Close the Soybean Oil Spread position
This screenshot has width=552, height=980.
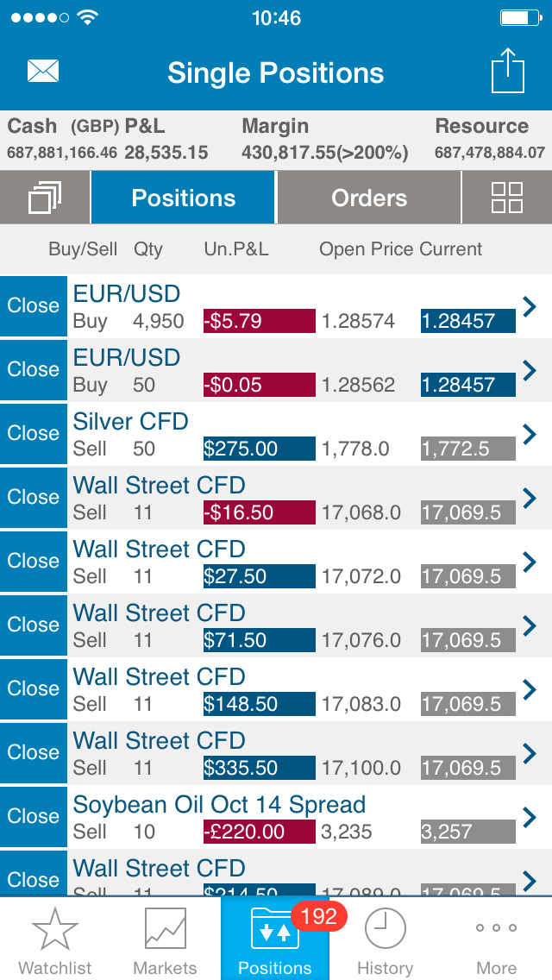[x=33, y=816]
